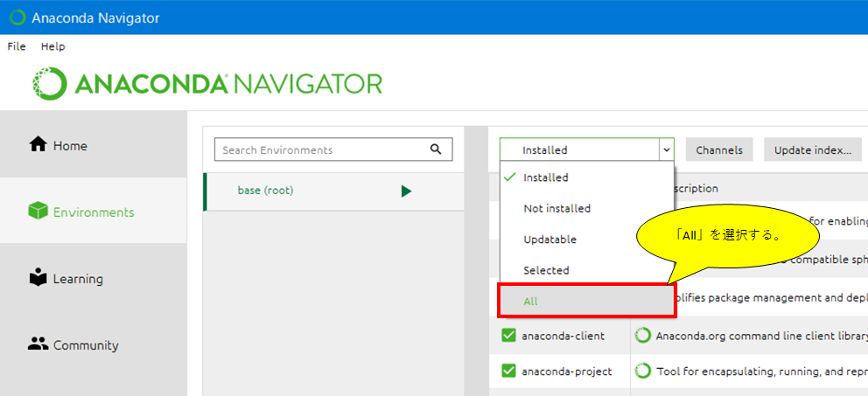Open the Community people icon
868x396 pixels.
click(x=38, y=344)
